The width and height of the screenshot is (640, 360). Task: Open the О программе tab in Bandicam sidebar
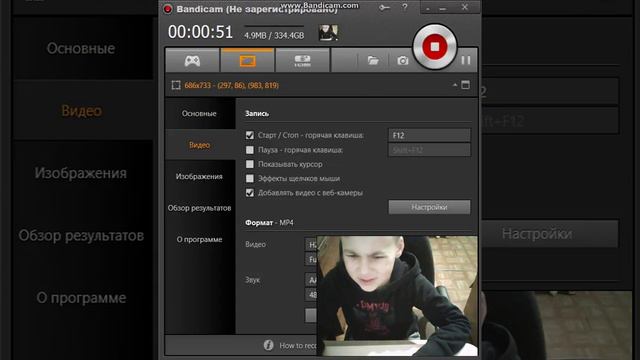(199, 239)
